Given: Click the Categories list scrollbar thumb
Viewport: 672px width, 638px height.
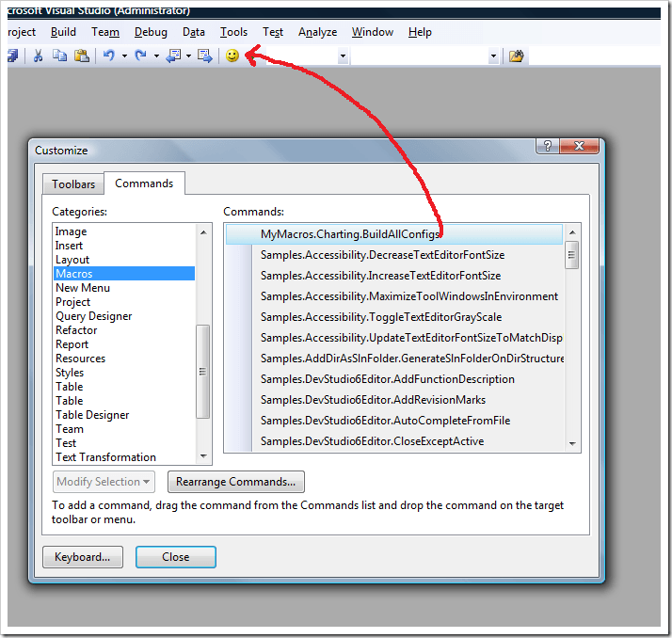Looking at the screenshot, I should tap(202, 372).
